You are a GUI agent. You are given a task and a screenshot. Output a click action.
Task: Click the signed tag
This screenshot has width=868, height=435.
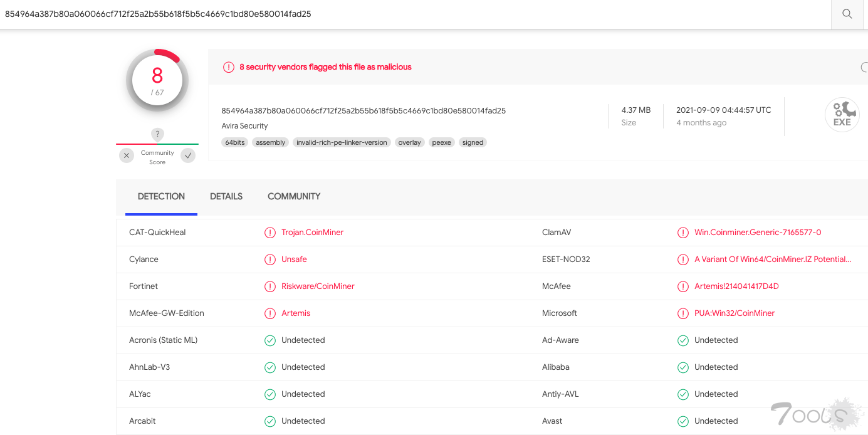(473, 142)
